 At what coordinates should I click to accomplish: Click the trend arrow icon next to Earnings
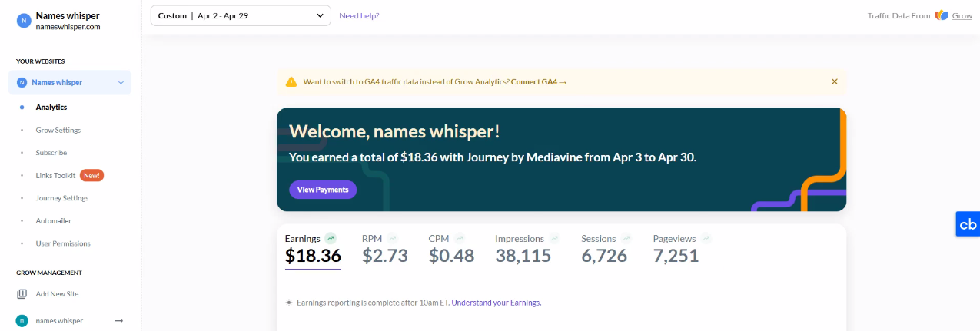331,238
